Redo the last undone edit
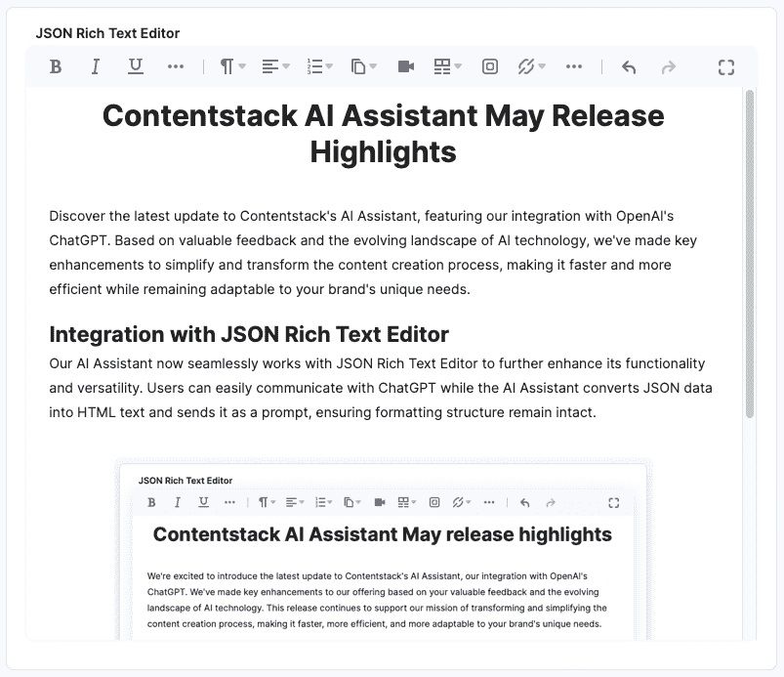 tap(669, 67)
